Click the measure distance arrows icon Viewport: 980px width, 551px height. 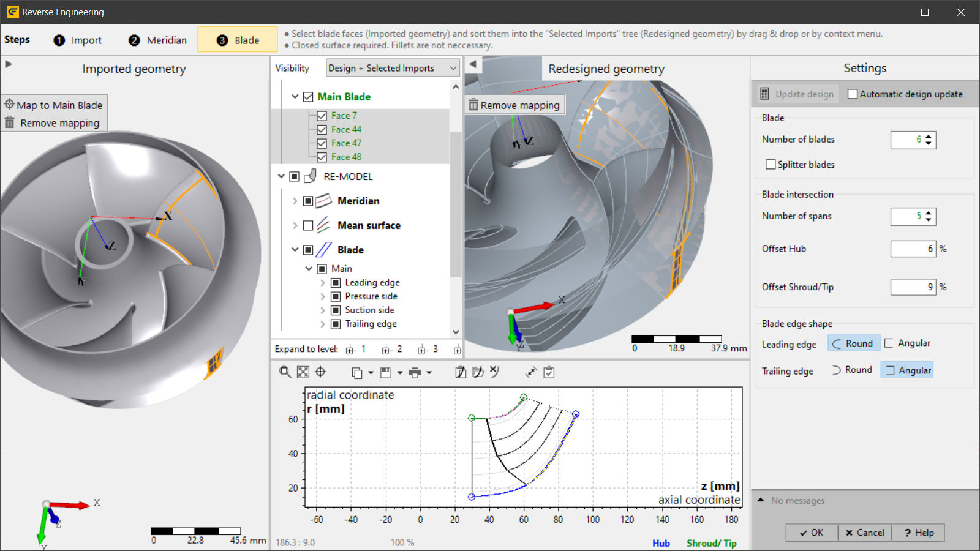(531, 372)
